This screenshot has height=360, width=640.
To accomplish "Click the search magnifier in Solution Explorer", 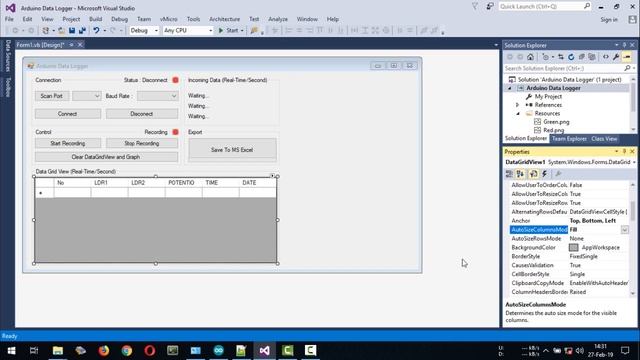I will point(627,68).
